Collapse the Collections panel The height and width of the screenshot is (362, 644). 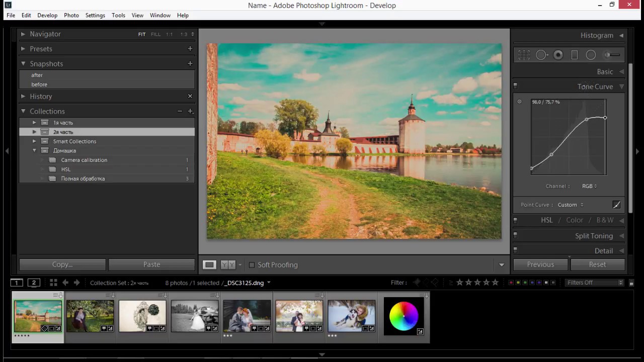(x=23, y=111)
